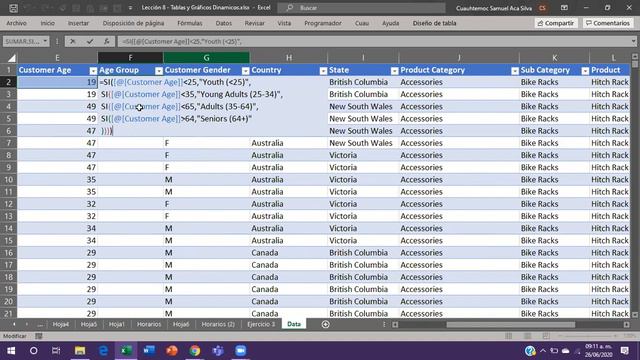The width and height of the screenshot is (640, 360).
Task: Open Cortana search circle on taskbar
Action: 33,351
